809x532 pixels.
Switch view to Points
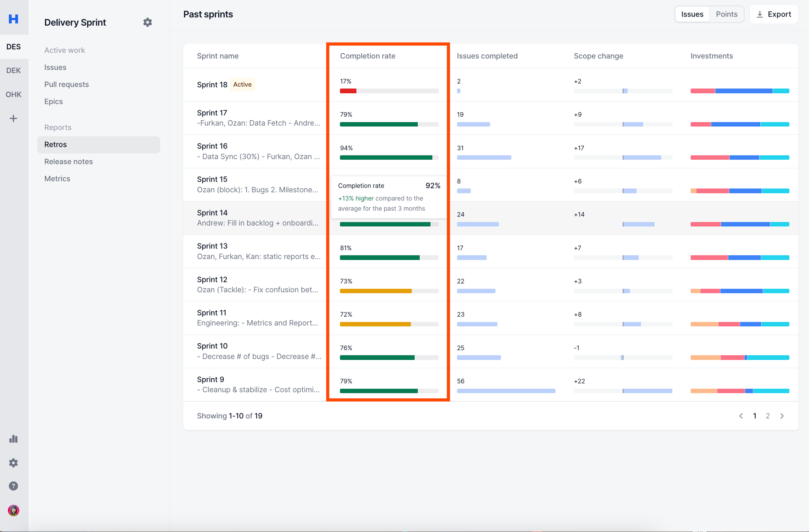click(x=726, y=14)
